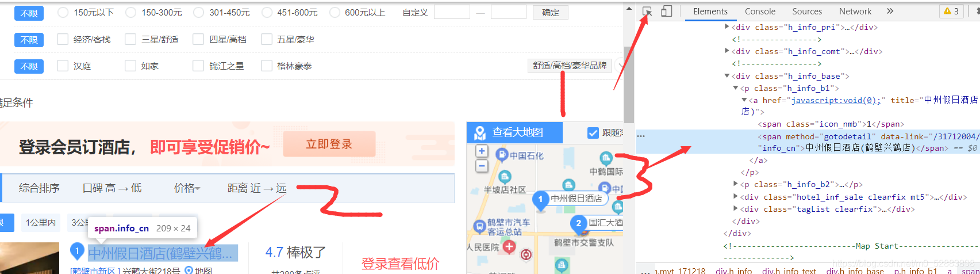Screen dimensions: 980x274
Task: Uncheck the 跟随 map follow checkbox
Action: tap(593, 133)
